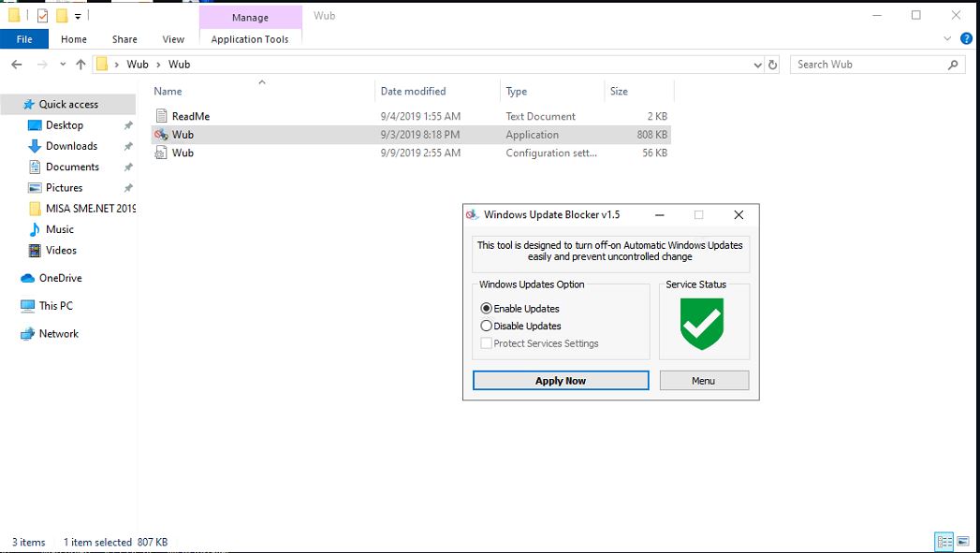Go back with the Back arrow
The width and height of the screenshot is (980, 553).
coord(17,65)
